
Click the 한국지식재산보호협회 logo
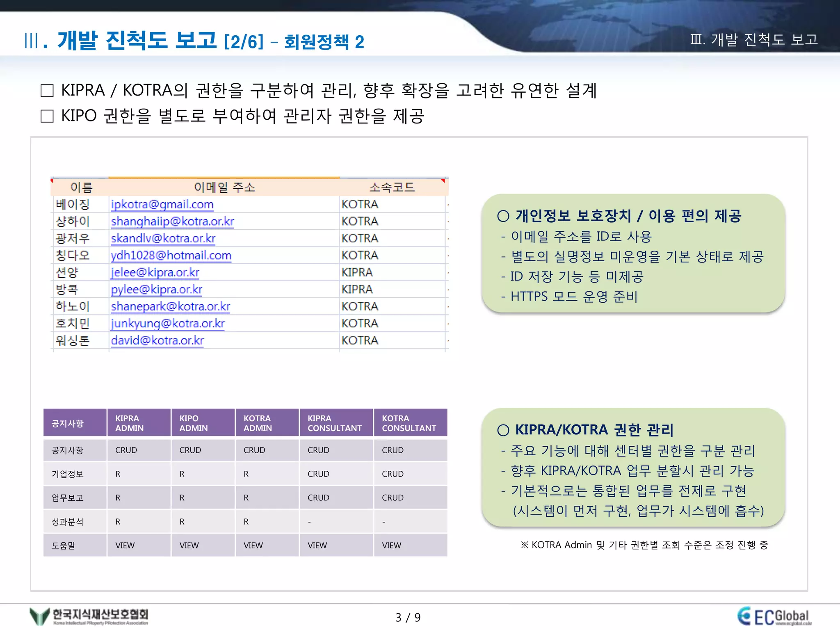(x=89, y=616)
